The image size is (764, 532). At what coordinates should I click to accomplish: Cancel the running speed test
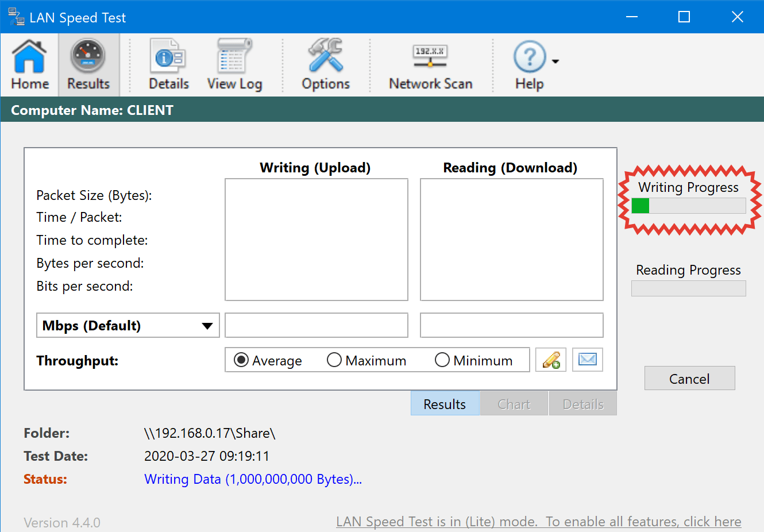coord(689,378)
